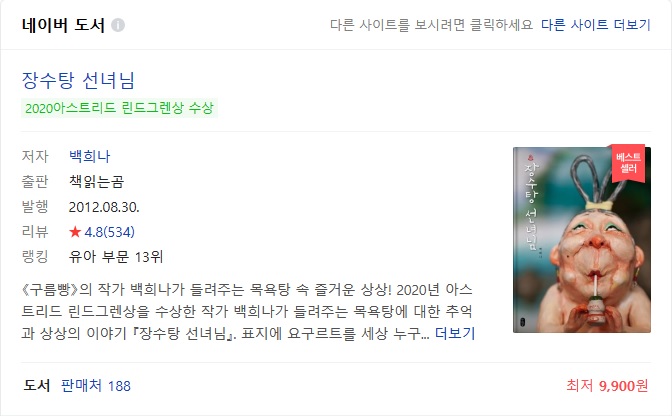Image resolution: width=672 pixels, height=416 pixels.
Task: Click the red star rating icon
Action: point(75,232)
